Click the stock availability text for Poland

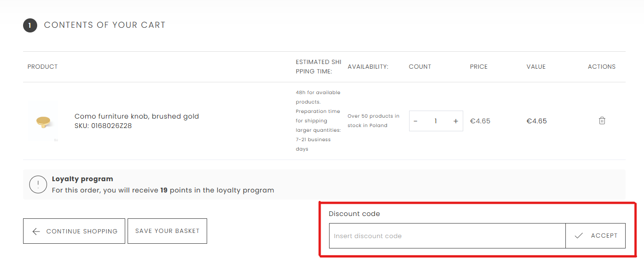tap(373, 121)
